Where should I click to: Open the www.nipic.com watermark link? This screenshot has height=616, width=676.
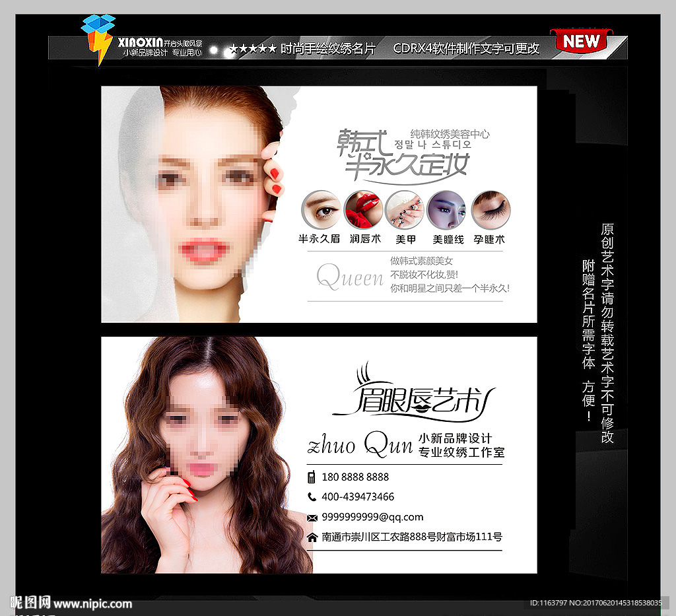(x=92, y=603)
